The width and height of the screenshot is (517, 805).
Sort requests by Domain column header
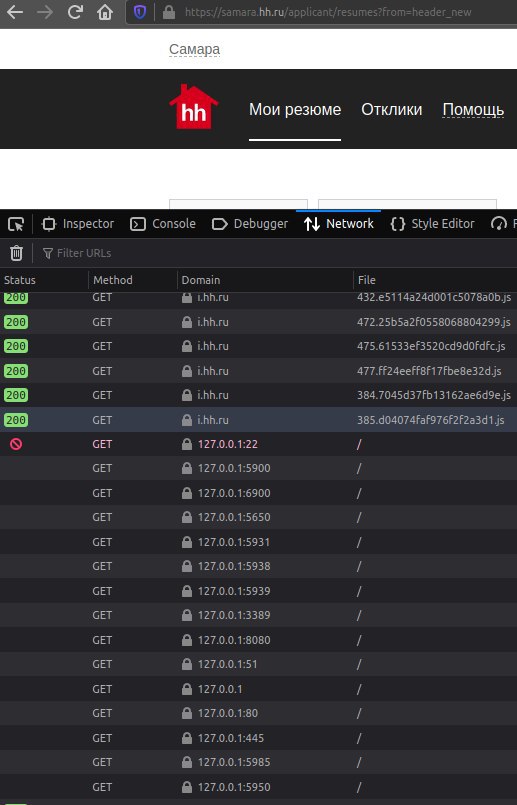265,280
